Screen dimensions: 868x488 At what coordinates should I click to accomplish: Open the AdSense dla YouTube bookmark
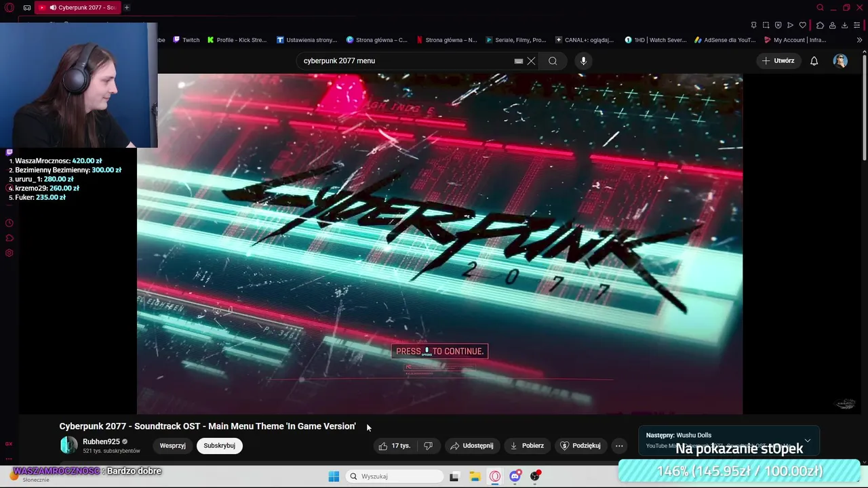point(725,40)
